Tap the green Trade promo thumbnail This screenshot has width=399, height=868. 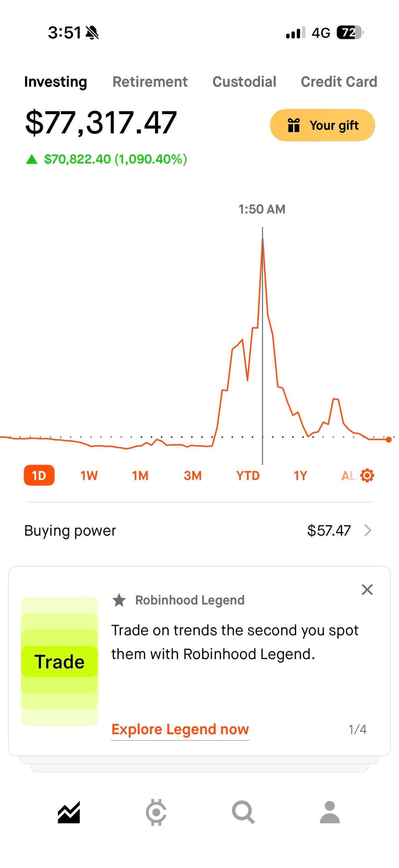pos(59,661)
